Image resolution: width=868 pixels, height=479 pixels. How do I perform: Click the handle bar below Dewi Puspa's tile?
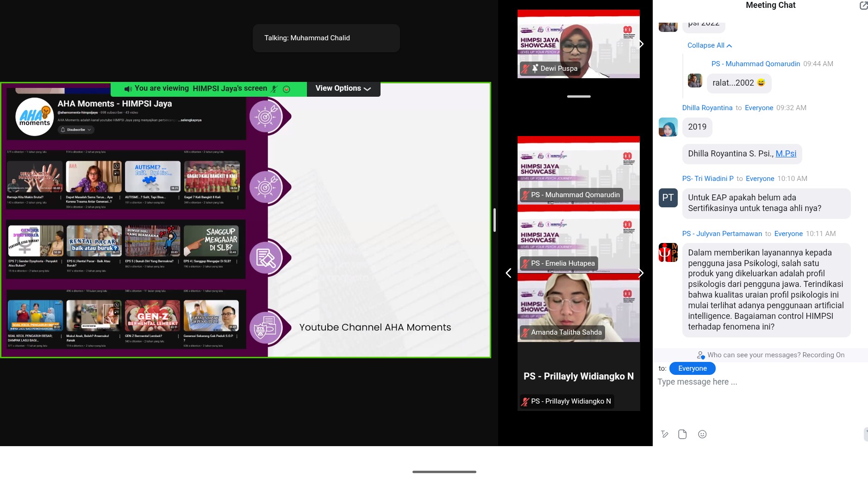579,96
